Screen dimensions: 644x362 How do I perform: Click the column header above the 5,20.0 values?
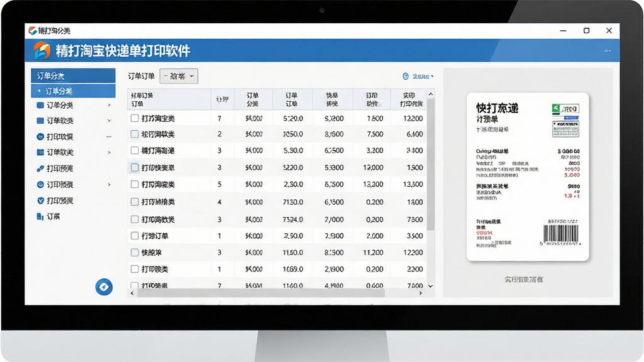tap(292, 99)
